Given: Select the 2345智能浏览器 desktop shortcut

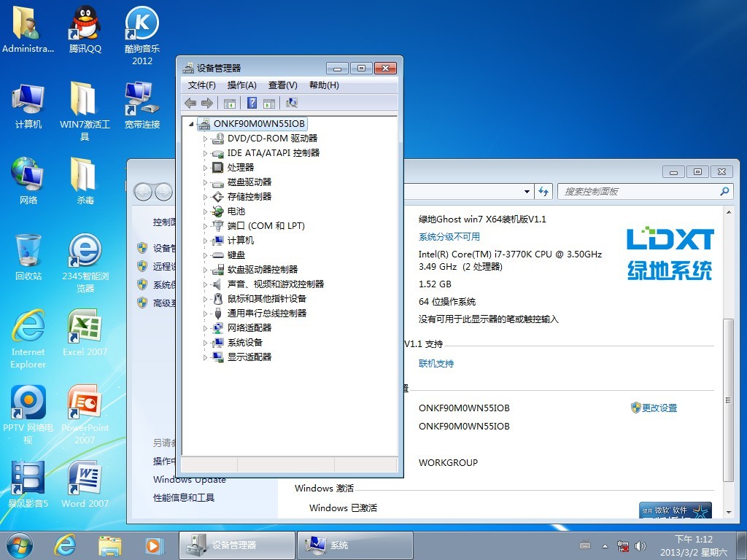Looking at the screenshot, I should [x=85, y=262].
